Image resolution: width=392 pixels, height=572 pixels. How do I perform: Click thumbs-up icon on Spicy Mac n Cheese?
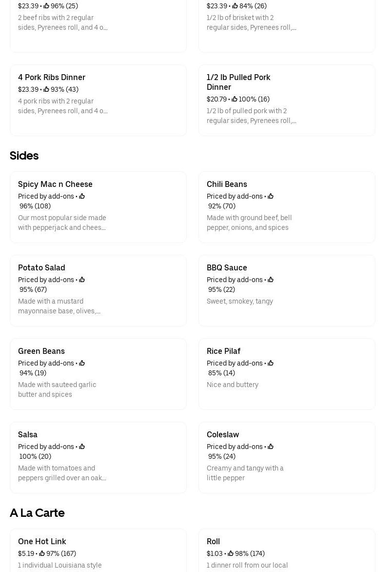(x=82, y=196)
